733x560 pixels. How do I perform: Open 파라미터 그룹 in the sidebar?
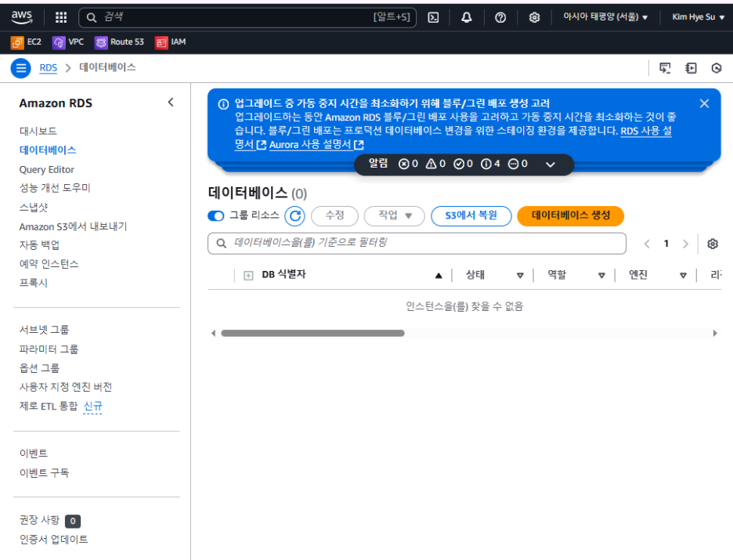[49, 349]
